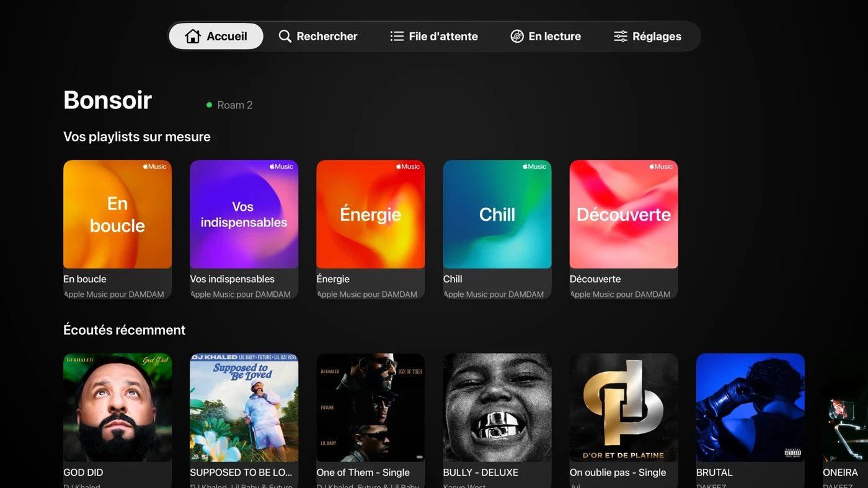Open the Vos indispensables playlist cover
Viewport: 868px width, 488px height.
(x=244, y=215)
